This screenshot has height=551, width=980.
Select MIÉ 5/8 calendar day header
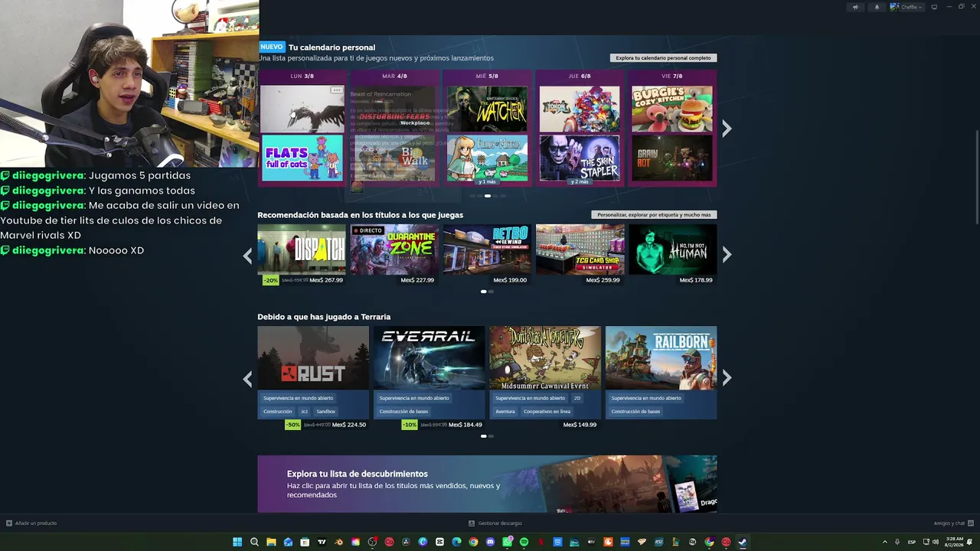[x=487, y=77]
